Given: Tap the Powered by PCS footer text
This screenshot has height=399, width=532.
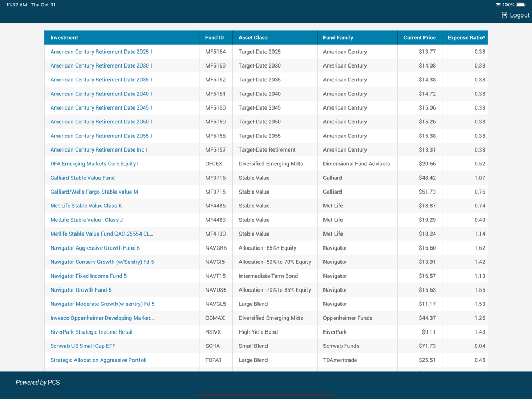Looking at the screenshot, I should [x=38, y=382].
